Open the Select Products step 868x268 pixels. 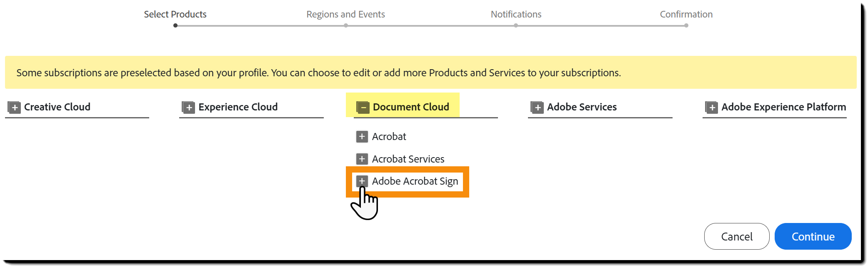(175, 14)
